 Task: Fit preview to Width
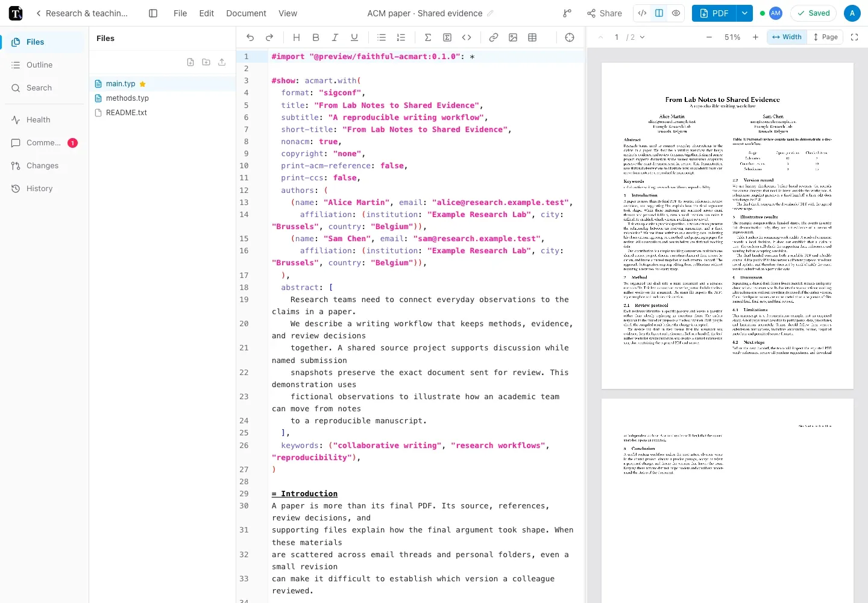[x=787, y=37]
